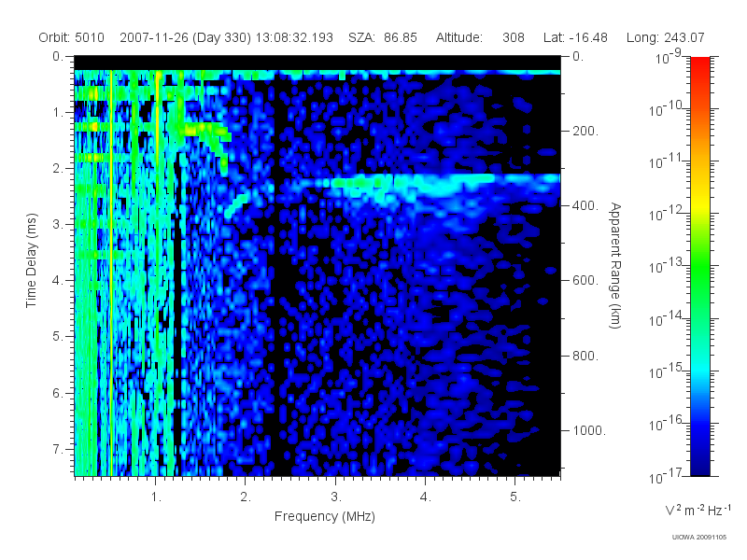Click the 'Time Delay (ms)' axis label
Image resolution: width=747 pixels, height=560 pixels.
(31, 260)
